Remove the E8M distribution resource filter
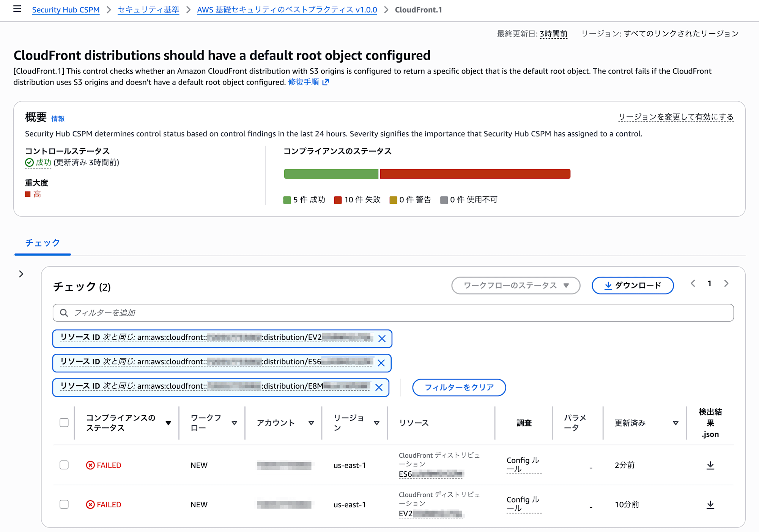759x532 pixels. 379,387
